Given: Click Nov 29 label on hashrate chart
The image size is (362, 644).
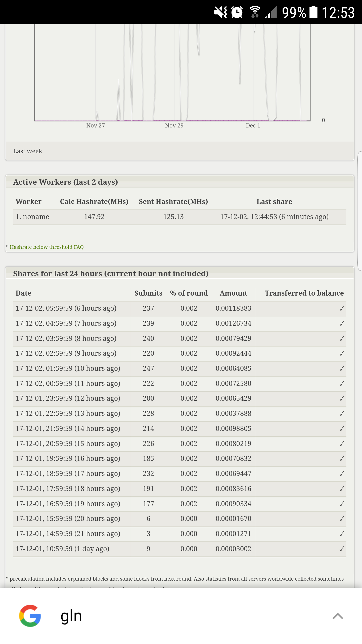Looking at the screenshot, I should point(174,126).
